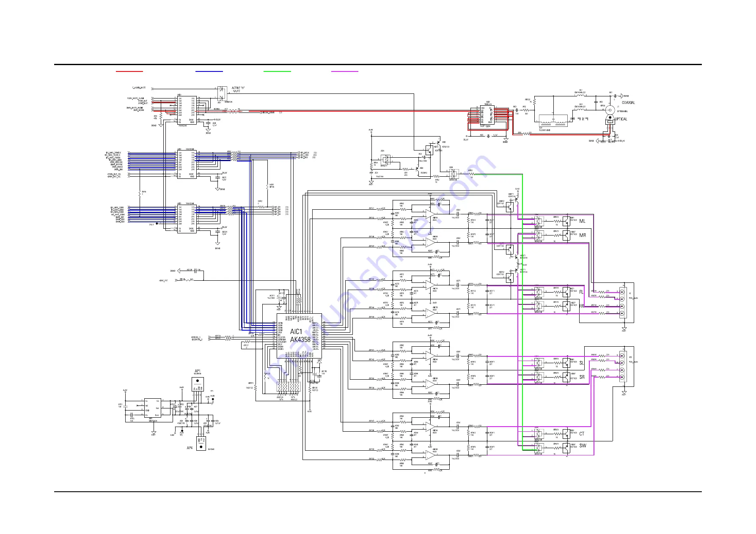Image resolution: width=756 pixels, height=534 pixels.
Task: Click the AE4 74HC244 buffer IC block
Action: [x=187, y=164]
